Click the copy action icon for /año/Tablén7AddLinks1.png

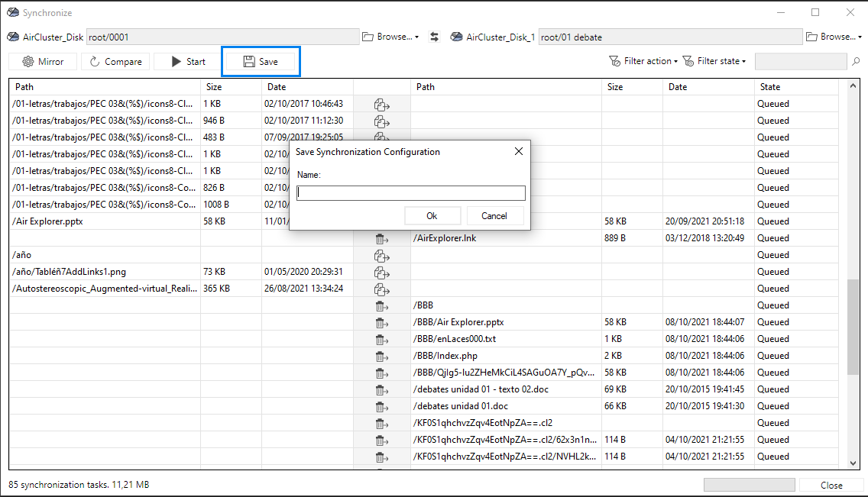[x=381, y=272]
